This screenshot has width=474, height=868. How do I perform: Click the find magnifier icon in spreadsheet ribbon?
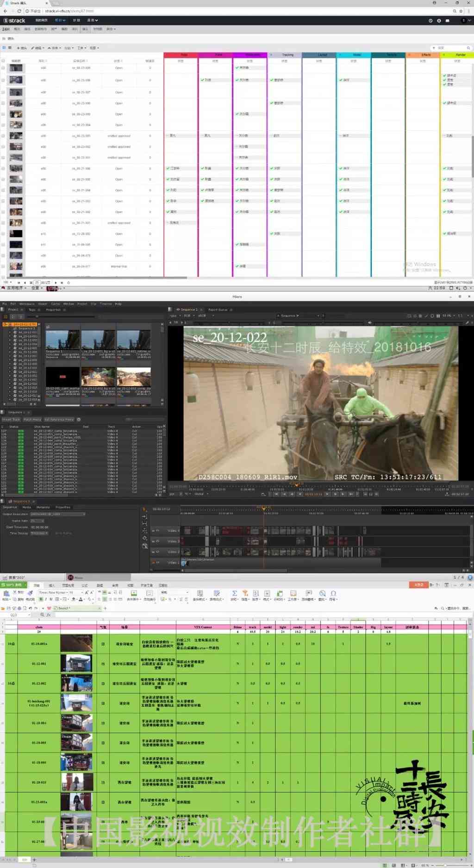323,593
